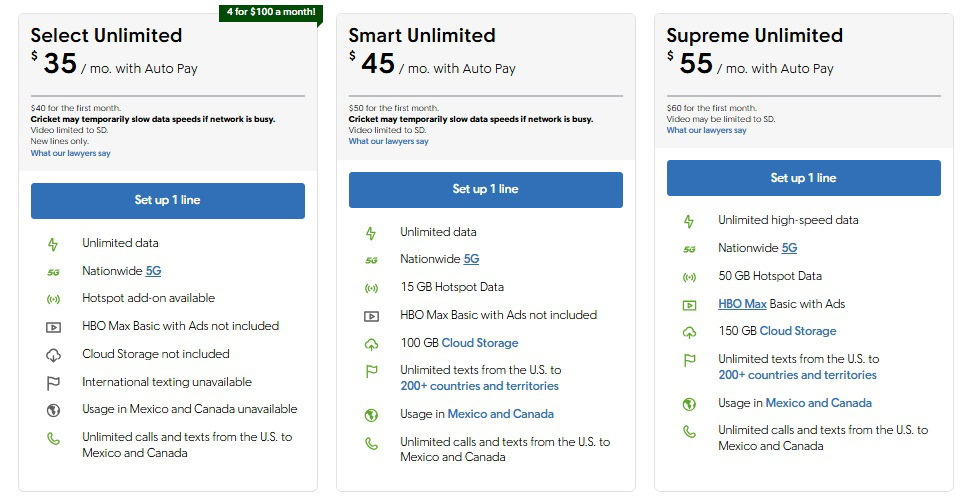Screen dimensions: 970x497
Task: Click the phone icon in Select Unlimited
Action: click(x=53, y=438)
